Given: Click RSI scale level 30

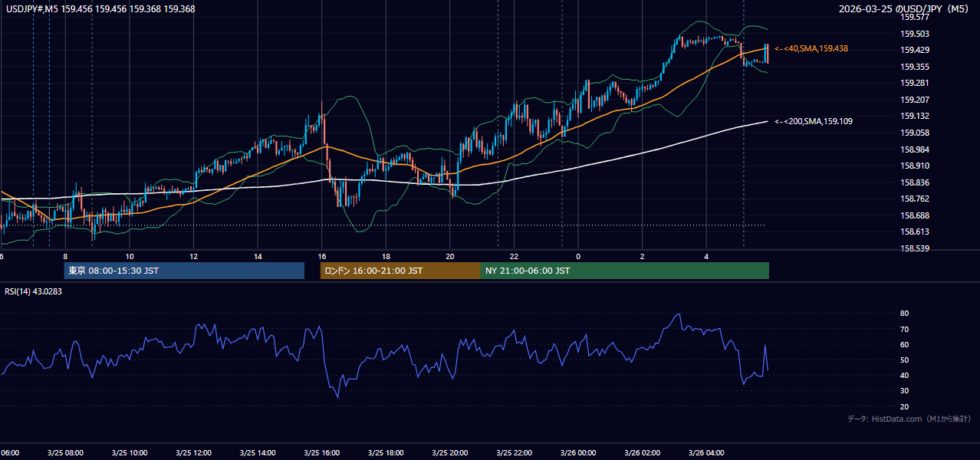Looking at the screenshot, I should pos(905,390).
